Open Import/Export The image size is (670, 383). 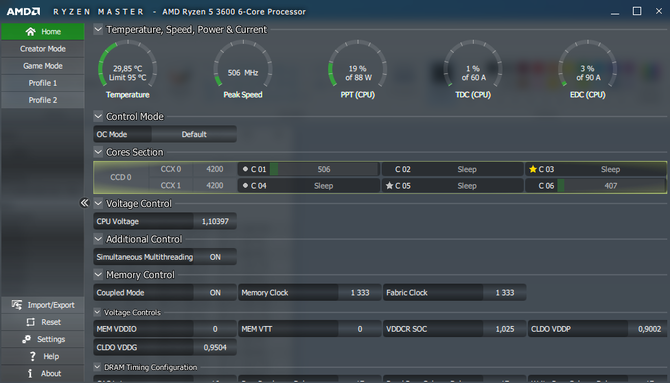click(43, 305)
